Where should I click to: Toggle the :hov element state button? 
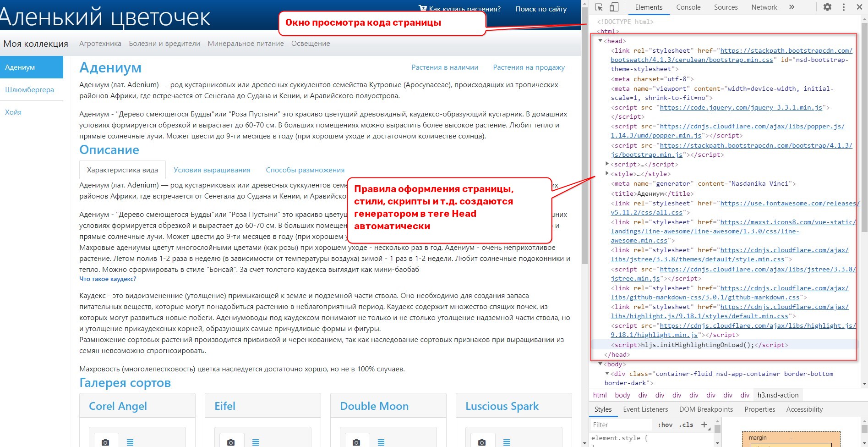665,425
